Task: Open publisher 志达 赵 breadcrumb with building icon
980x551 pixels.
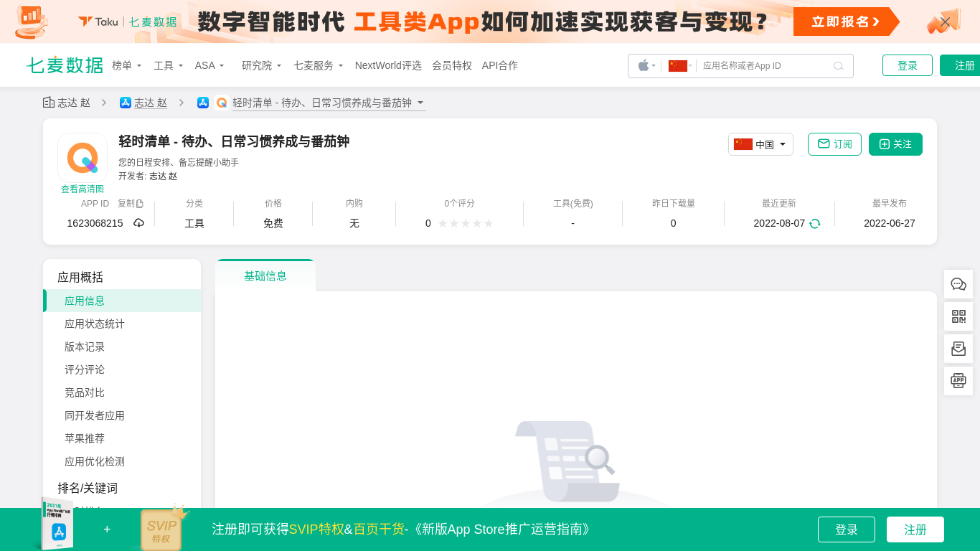Action: (x=67, y=103)
